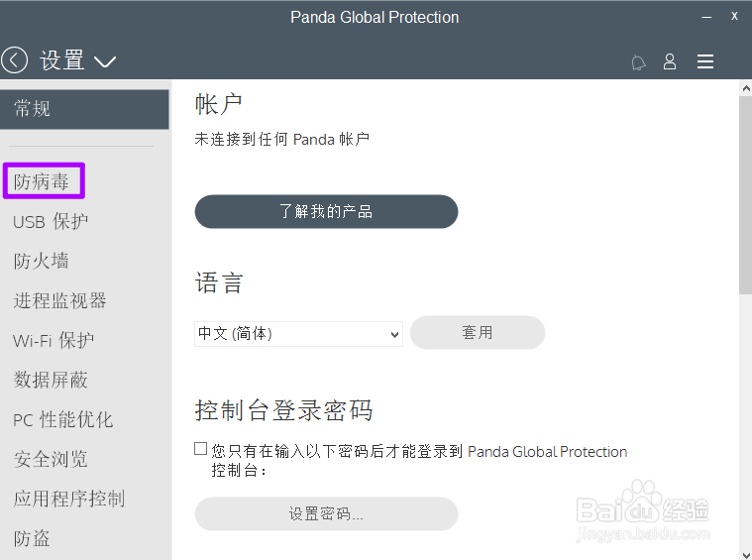Select the 常规 settings tab

(x=84, y=109)
